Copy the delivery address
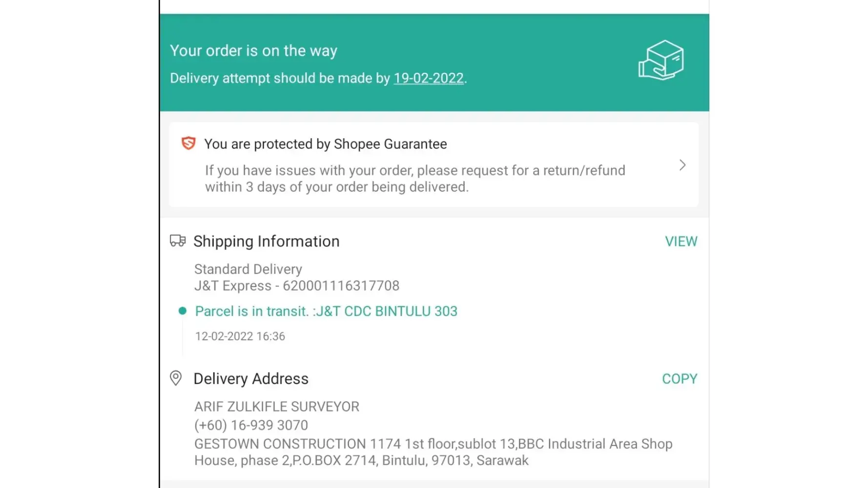This screenshot has width=868, height=488. coord(679,379)
